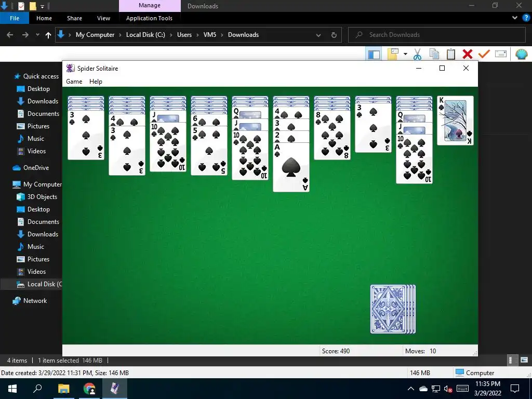Click Local Disk (C:) breadcrumb
532x399 pixels.
pos(145,35)
